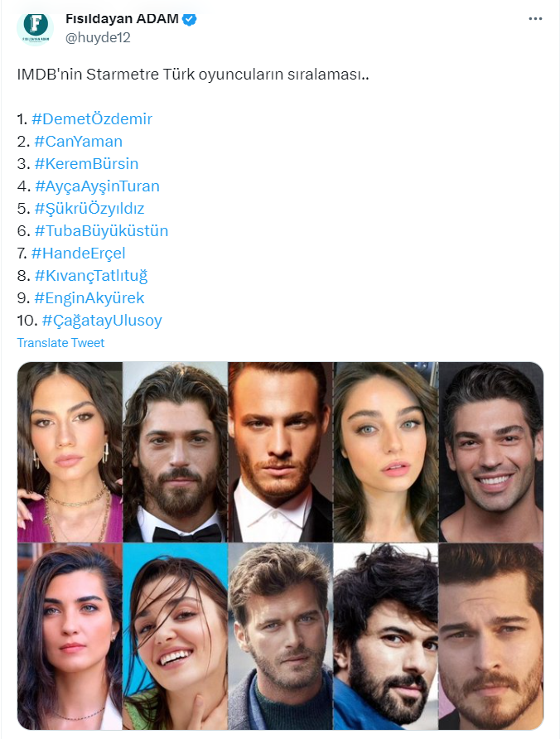The width and height of the screenshot is (560, 739).
Task: Open the #EnginAkyürek hashtag
Action: 89,298
